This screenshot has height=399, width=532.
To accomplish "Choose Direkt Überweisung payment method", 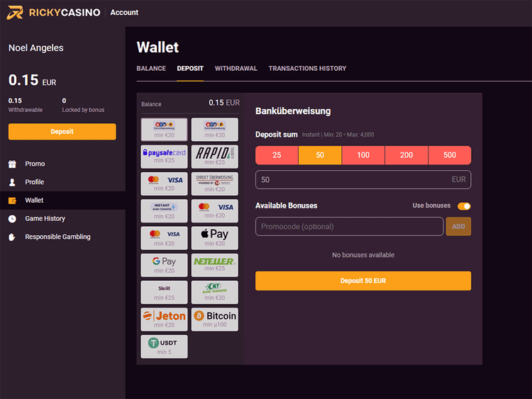I will tap(215, 184).
